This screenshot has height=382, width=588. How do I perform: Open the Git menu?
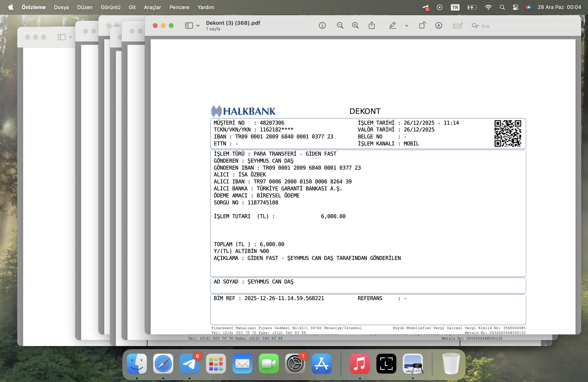coord(132,7)
